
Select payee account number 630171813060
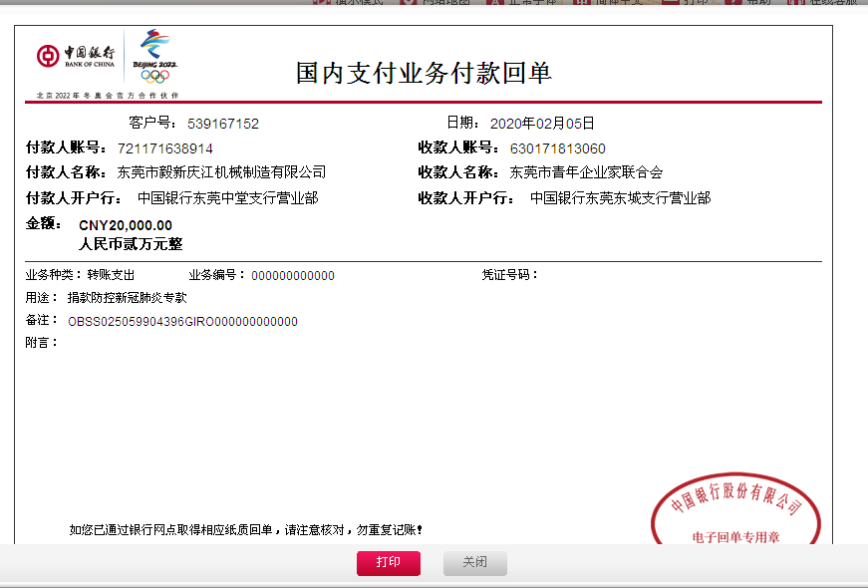[x=557, y=148]
